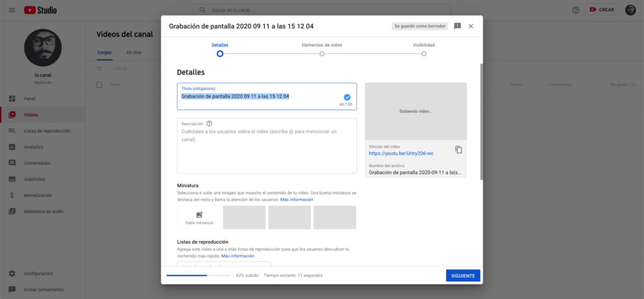
Task: Expand the playlists dropdown under Listas de reproducción
Action: point(224,265)
